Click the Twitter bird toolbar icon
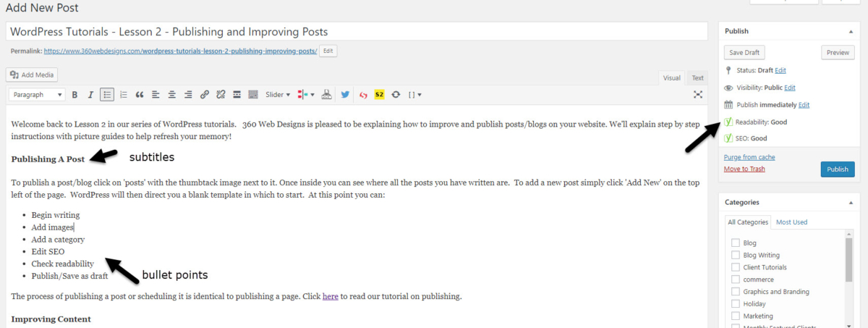This screenshot has width=868, height=328. 345,94
